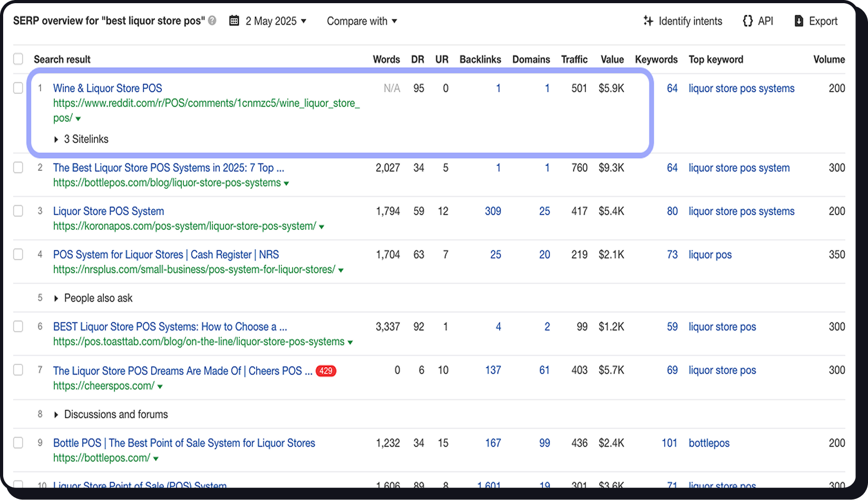Open the koronapos.com liquor-store-pos-system URL
Screen dimensions: 868x500
click(184, 226)
